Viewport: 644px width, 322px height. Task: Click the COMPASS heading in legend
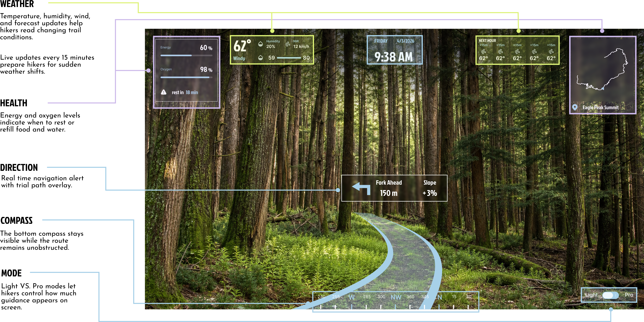click(16, 221)
